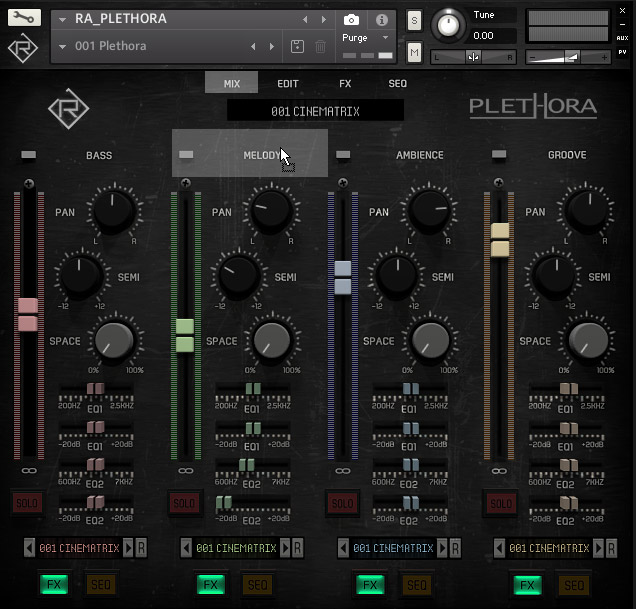Click the delete preset trash icon
The image size is (636, 609).
coord(320,46)
